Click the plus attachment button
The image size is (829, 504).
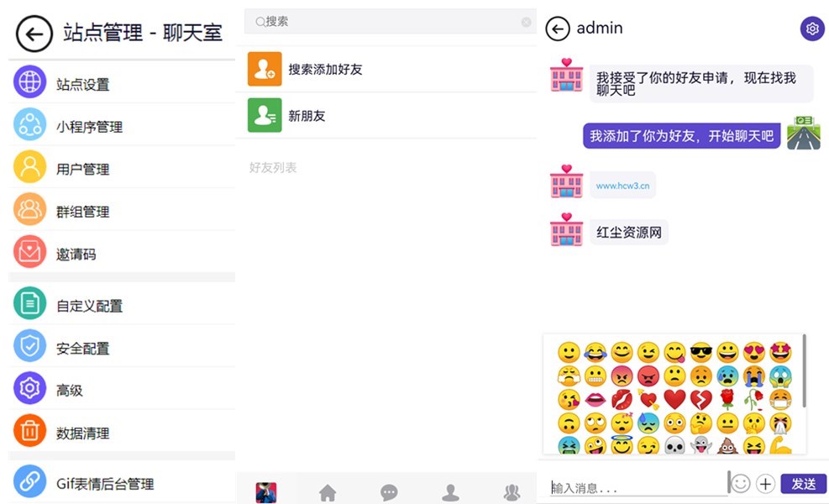[765, 483]
